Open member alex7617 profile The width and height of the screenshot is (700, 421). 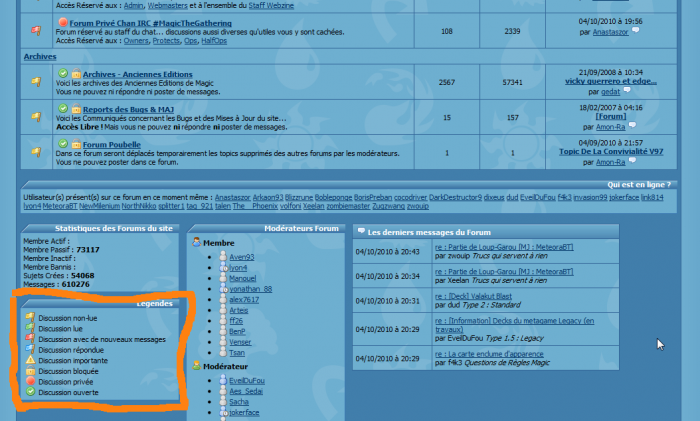coord(244,299)
